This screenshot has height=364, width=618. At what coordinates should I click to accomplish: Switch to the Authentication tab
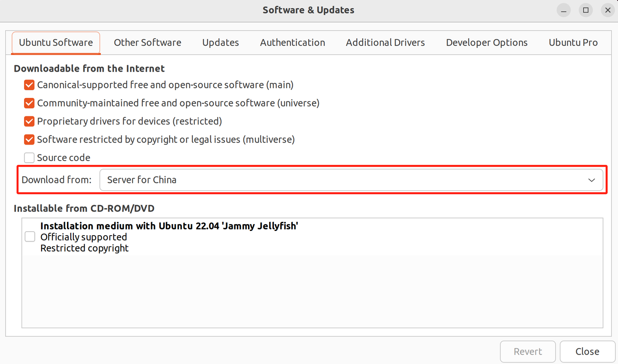tap(292, 42)
